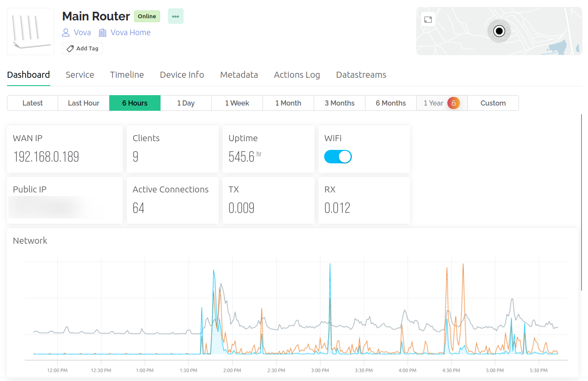The height and width of the screenshot is (381, 588).
Task: Expand the map with the fullscreen icon
Action: 428,19
